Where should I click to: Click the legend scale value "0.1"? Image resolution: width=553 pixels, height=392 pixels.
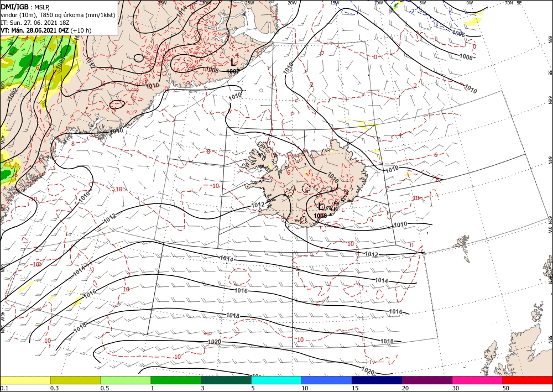coord(4,388)
